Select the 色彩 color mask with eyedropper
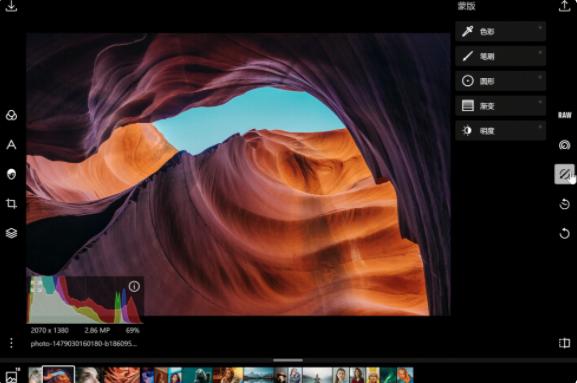Image resolution: width=577 pixels, height=383 pixels. click(500, 31)
